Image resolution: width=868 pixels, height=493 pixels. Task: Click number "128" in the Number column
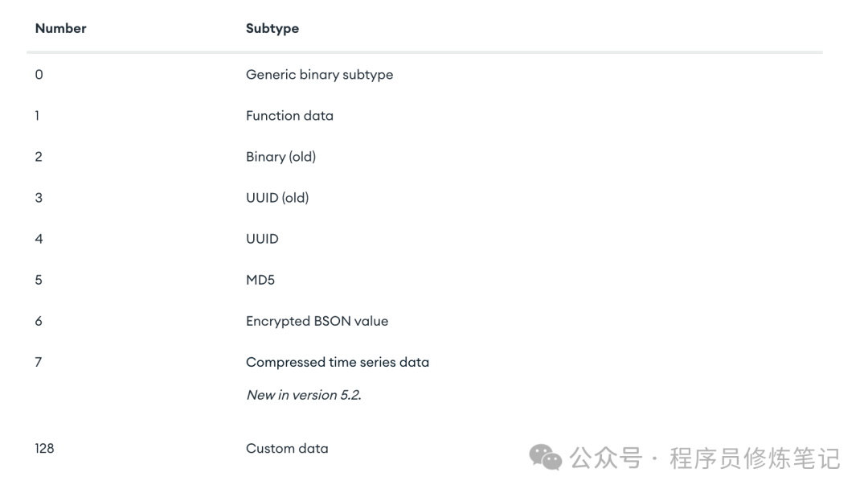coord(44,449)
